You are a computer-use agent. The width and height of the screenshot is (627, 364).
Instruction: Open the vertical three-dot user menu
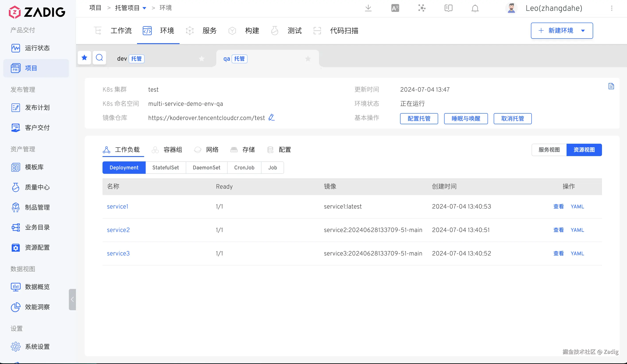pos(612,8)
